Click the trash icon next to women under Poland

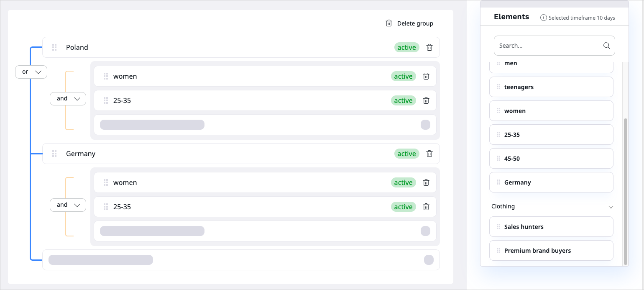(x=426, y=76)
